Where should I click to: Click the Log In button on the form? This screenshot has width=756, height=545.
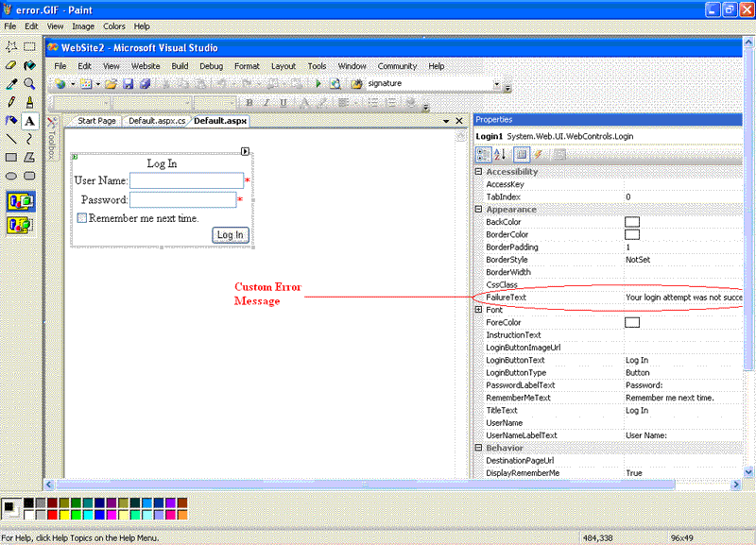click(231, 234)
